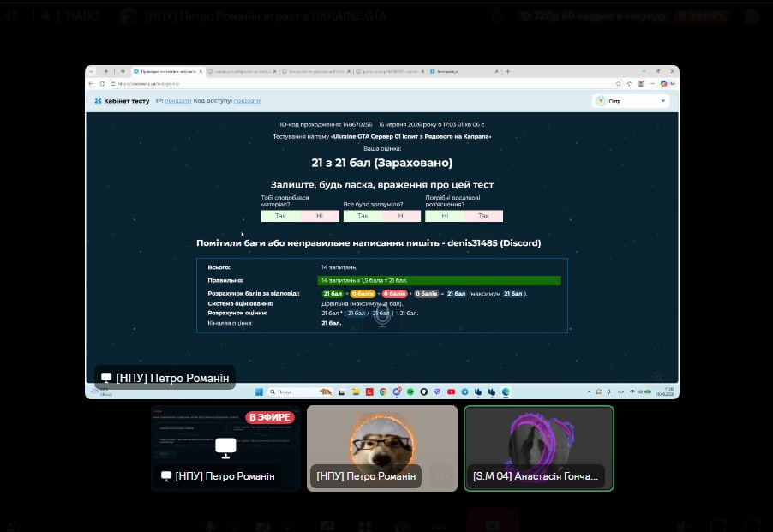Click the Кабінет тесту logo
773x532 pixels.
pyautogui.click(x=122, y=101)
